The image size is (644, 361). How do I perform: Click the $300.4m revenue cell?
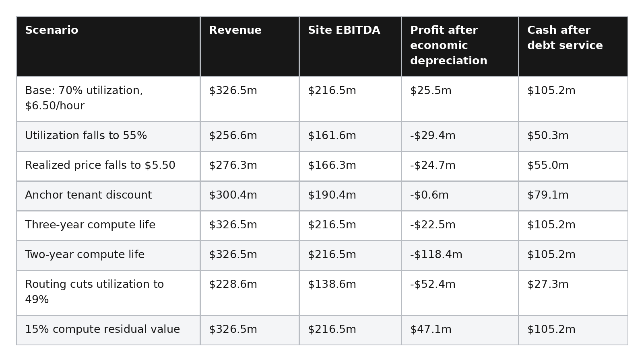[x=250, y=196]
